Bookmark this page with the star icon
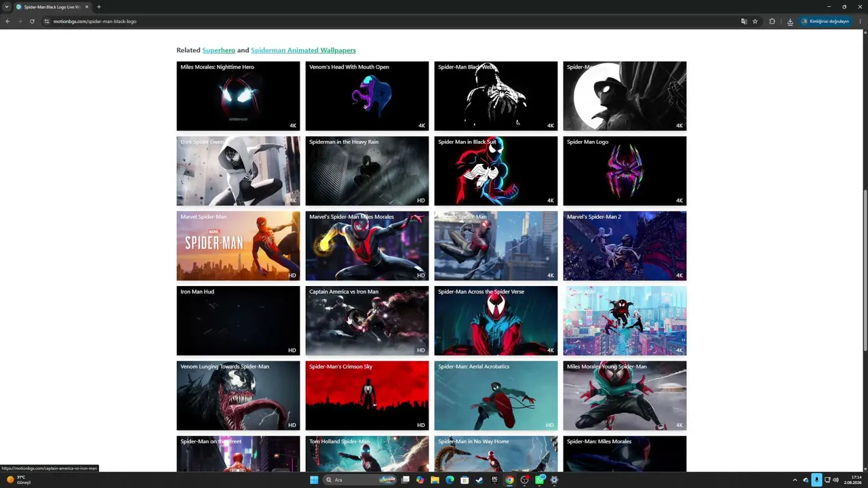The height and width of the screenshot is (488, 868). (755, 21)
